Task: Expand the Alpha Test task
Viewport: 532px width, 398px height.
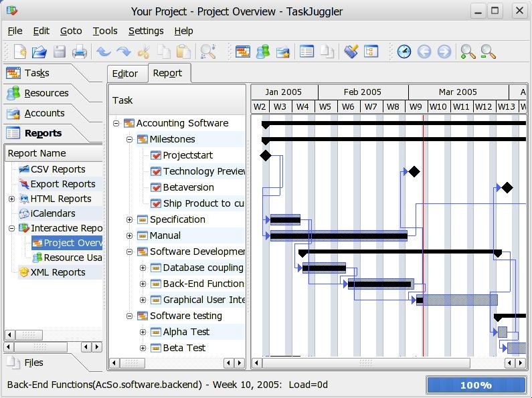Action: click(x=143, y=332)
